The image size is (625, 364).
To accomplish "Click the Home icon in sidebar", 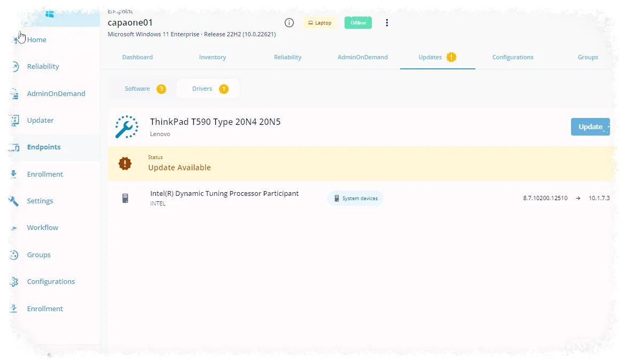I will tap(16, 40).
